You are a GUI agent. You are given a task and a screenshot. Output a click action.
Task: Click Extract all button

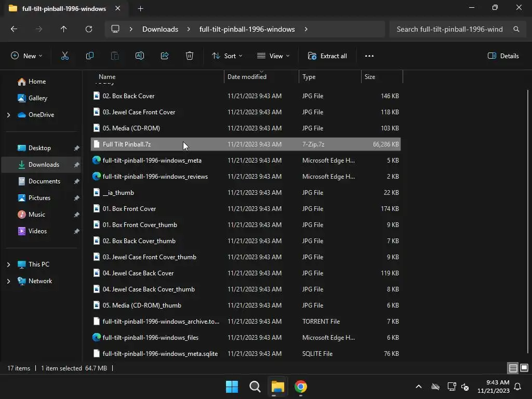327,56
